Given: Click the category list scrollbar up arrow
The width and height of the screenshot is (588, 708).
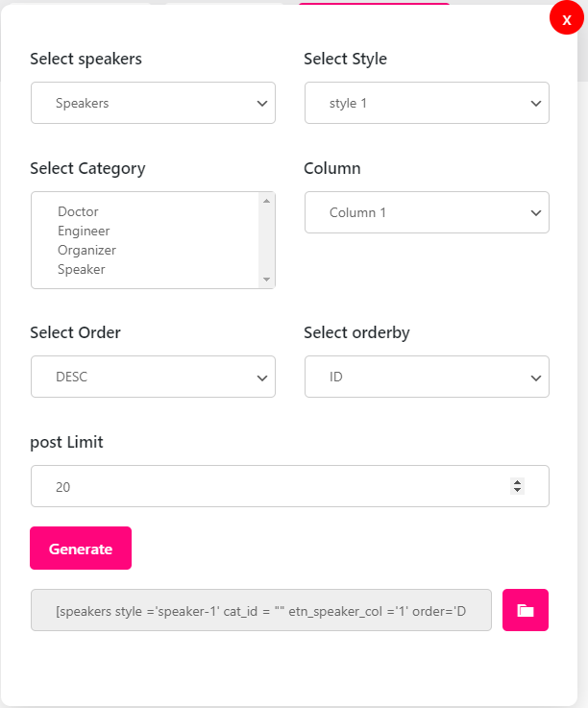Looking at the screenshot, I should click(266, 201).
